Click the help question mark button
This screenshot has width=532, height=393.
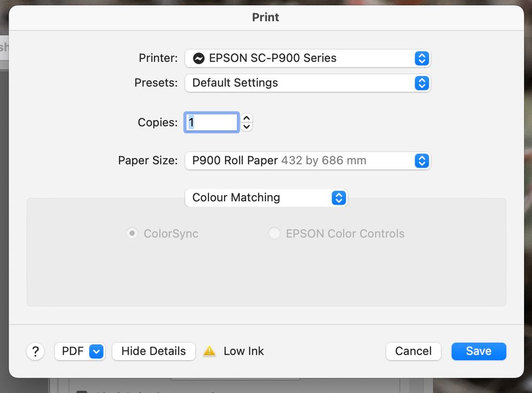click(35, 351)
